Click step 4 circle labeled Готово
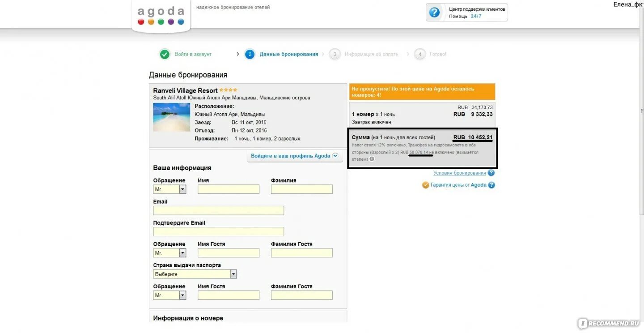 419,54
